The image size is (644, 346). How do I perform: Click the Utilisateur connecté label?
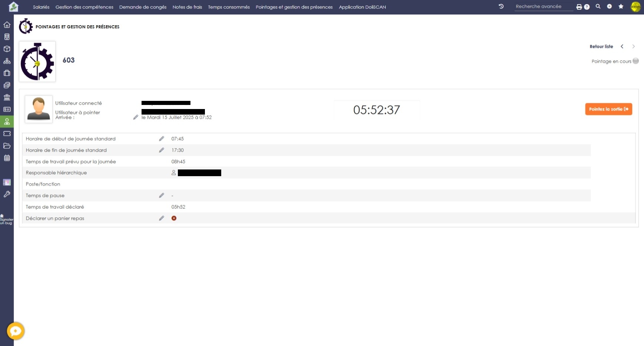(x=79, y=103)
